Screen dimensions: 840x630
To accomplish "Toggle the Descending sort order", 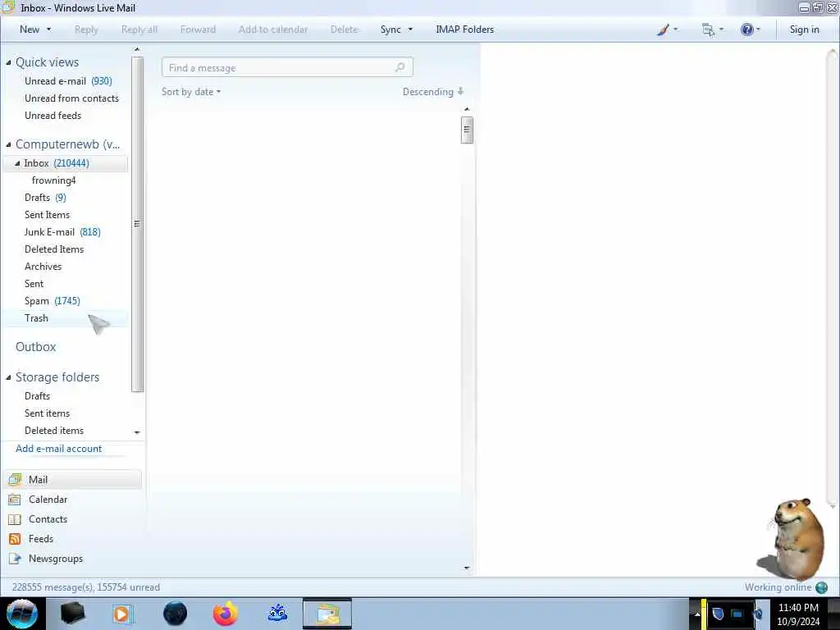I will tap(433, 92).
